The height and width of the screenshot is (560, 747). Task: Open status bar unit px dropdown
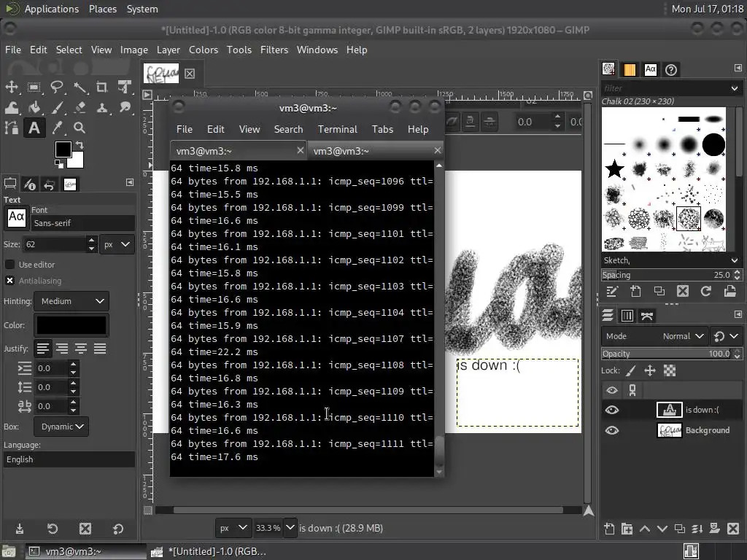[x=233, y=528]
